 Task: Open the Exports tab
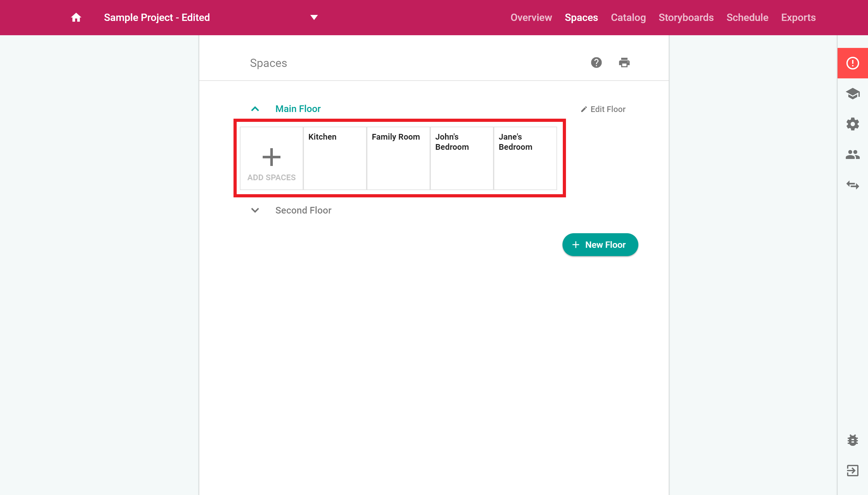click(x=798, y=17)
